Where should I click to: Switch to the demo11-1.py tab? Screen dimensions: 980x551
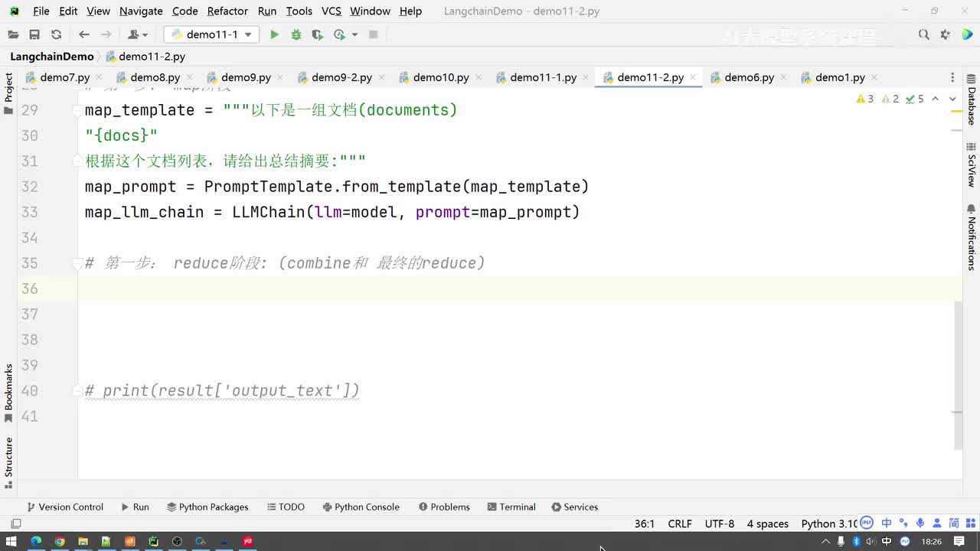(543, 77)
